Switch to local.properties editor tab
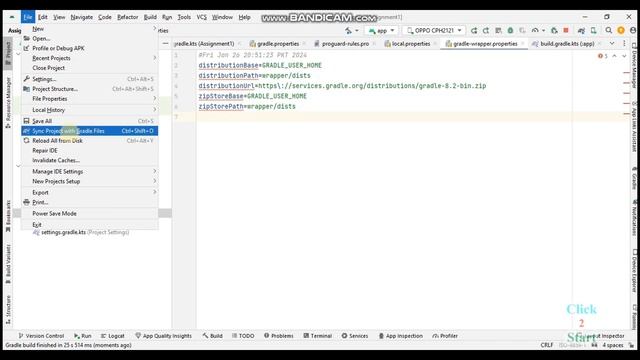The height and width of the screenshot is (360, 640). click(x=411, y=44)
